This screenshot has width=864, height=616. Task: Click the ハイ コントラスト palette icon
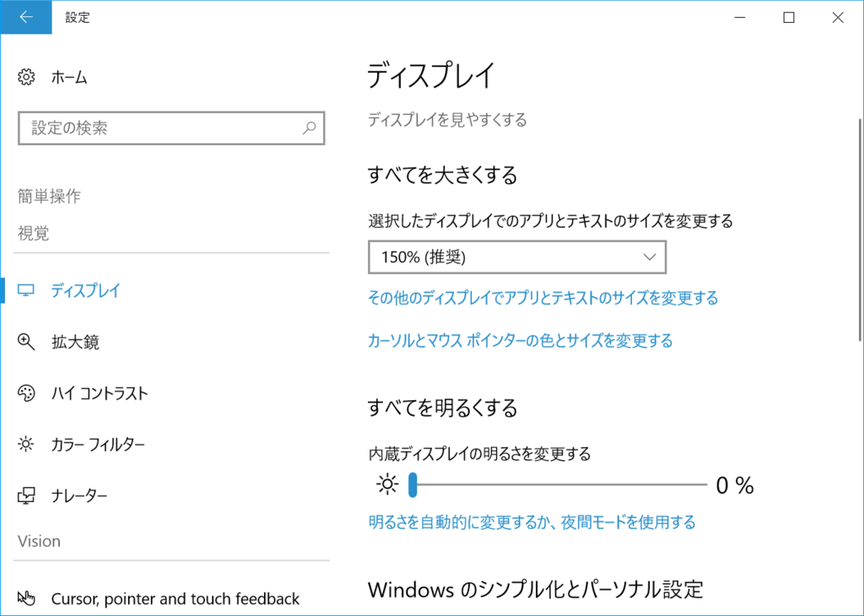[x=26, y=393]
